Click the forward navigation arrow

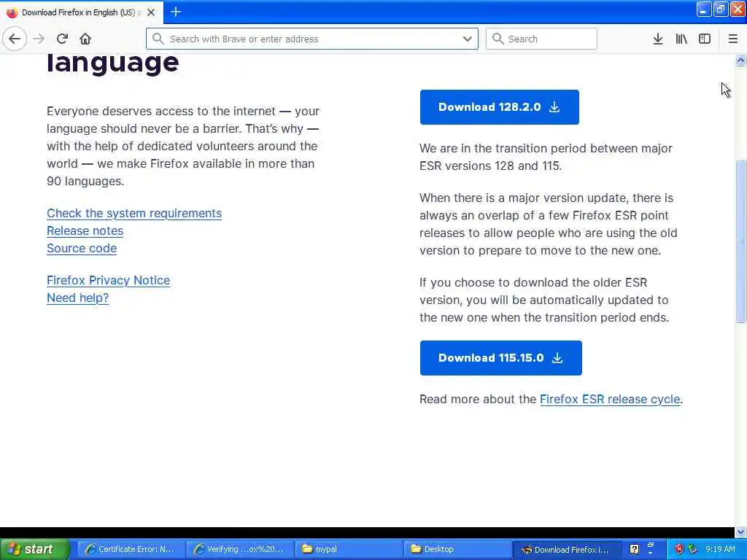point(39,39)
